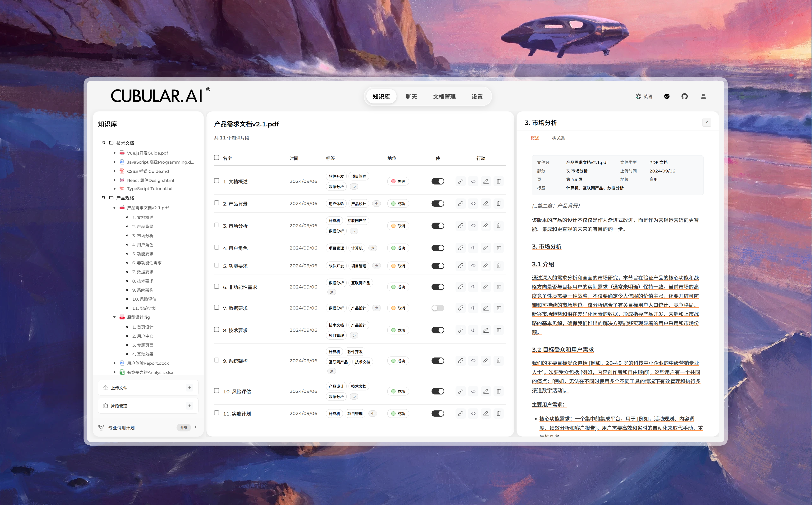The image size is (812, 505).
Task: Enable the toggle for 数据要求 row
Action: pyautogui.click(x=438, y=308)
